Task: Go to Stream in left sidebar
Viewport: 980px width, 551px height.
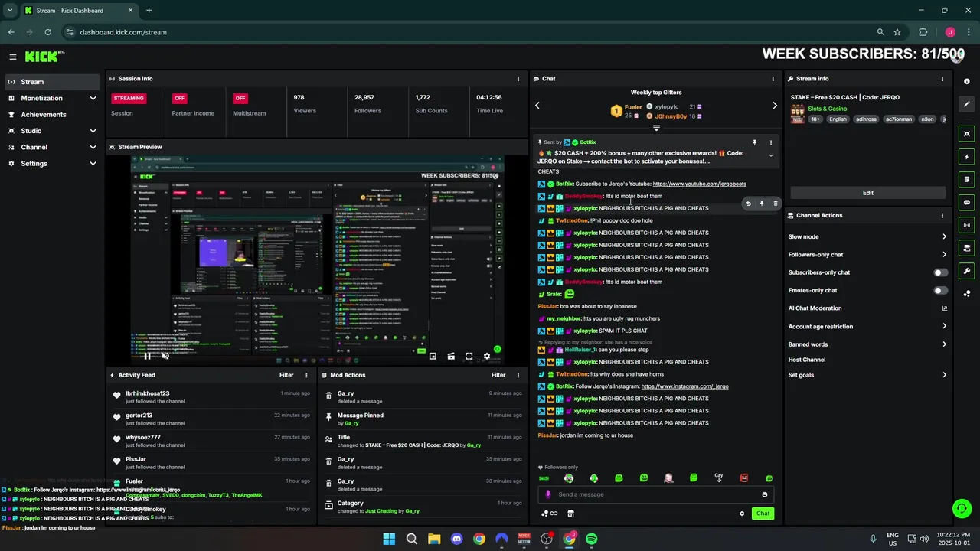Action: (x=51, y=82)
